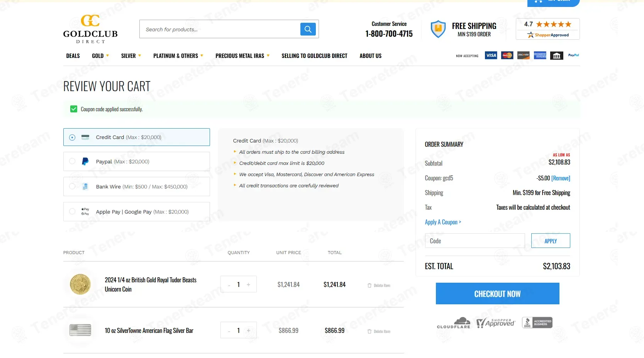The image size is (644, 358).
Task: Remove the gcd5 coupon
Action: [x=561, y=178]
